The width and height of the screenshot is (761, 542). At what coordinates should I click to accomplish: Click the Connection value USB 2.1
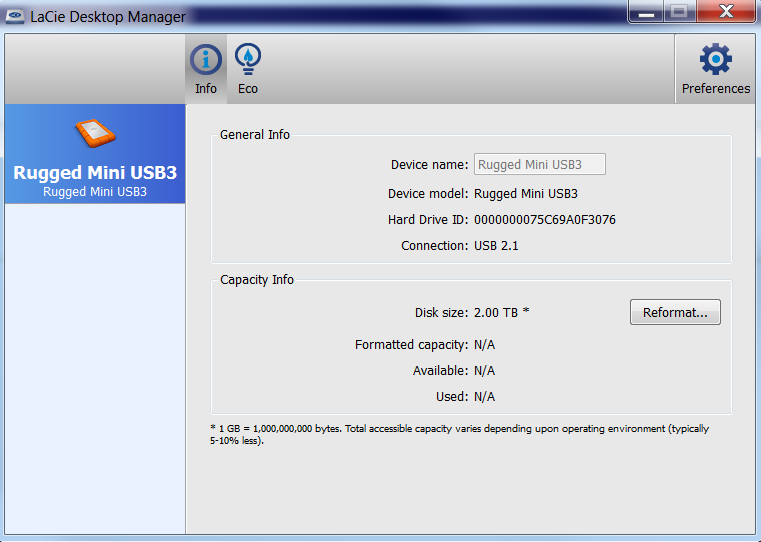[x=496, y=246]
